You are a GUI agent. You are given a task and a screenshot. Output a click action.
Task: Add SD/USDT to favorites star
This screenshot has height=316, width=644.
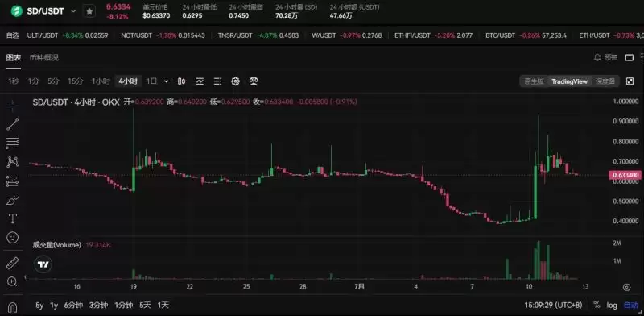point(89,11)
